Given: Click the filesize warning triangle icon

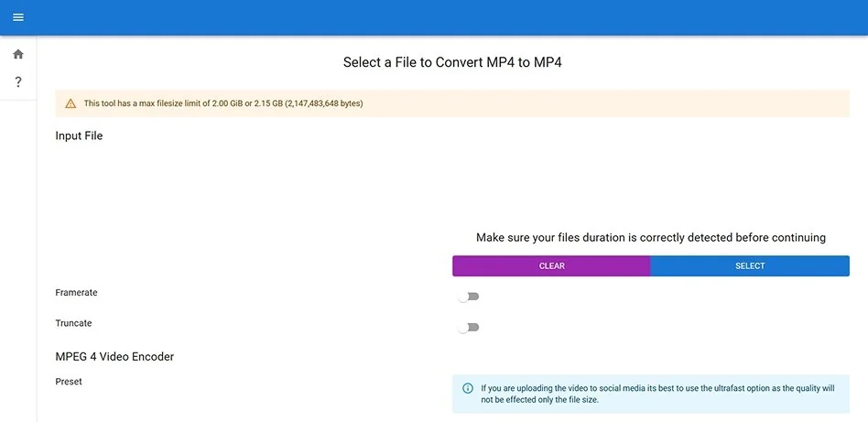Looking at the screenshot, I should (x=71, y=103).
